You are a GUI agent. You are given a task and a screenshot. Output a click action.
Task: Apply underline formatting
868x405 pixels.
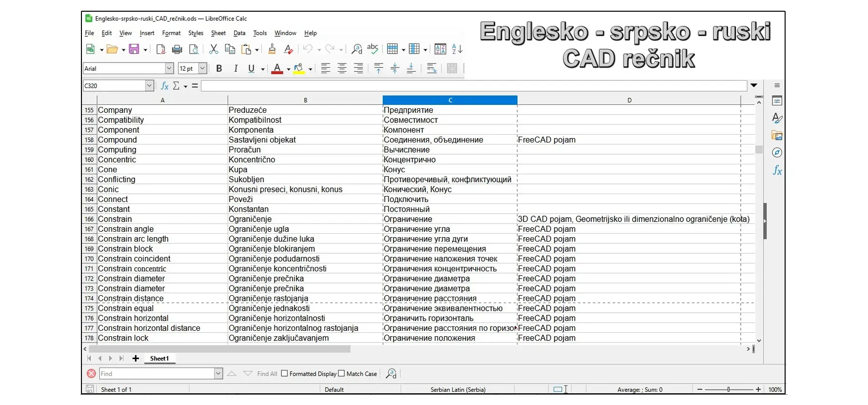251,69
